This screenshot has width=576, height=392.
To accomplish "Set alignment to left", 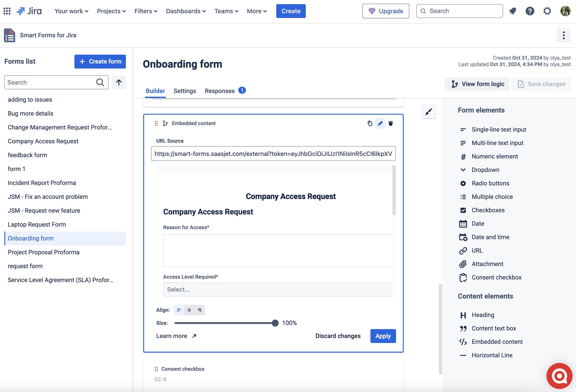I will click(x=179, y=310).
